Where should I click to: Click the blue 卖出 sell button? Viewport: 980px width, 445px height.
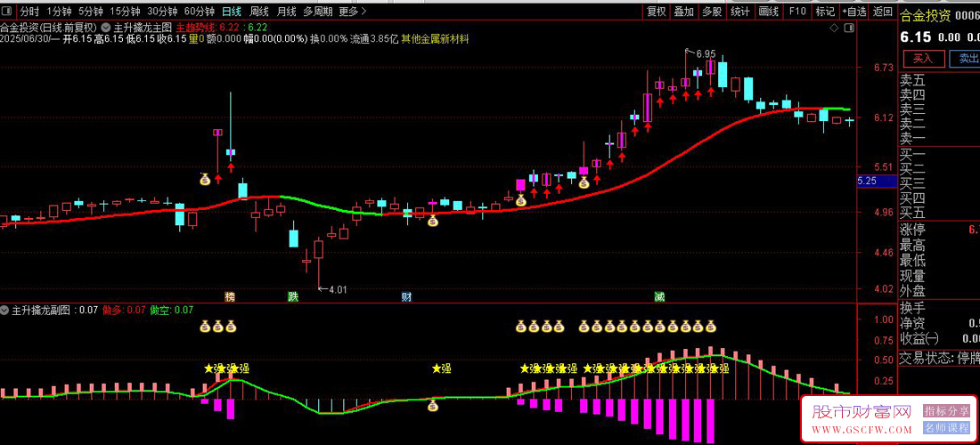pyautogui.click(x=965, y=60)
